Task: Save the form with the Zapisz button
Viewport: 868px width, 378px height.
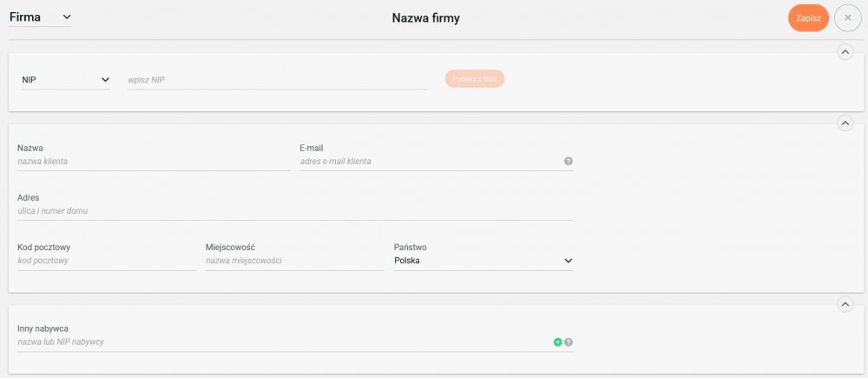Action: click(x=808, y=18)
